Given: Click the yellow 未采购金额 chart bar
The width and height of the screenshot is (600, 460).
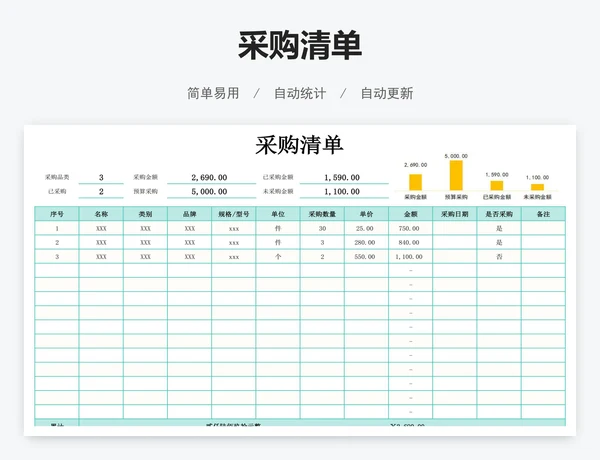Looking at the screenshot, I should (x=537, y=187).
